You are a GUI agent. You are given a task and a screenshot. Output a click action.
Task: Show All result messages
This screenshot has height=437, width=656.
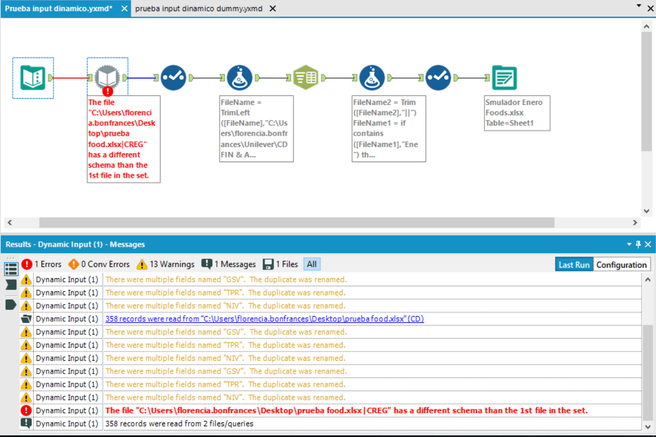coord(312,264)
